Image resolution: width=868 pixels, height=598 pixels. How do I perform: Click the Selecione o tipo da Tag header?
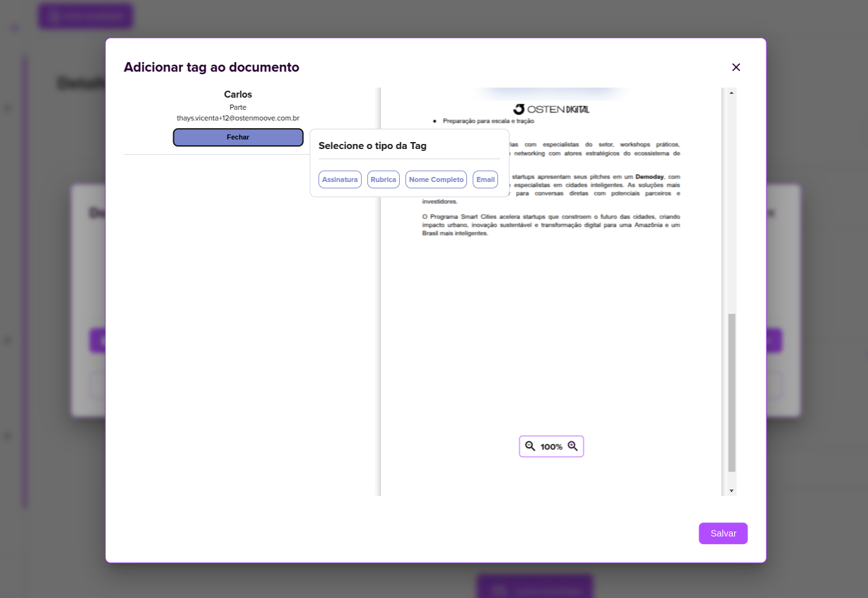coord(372,146)
